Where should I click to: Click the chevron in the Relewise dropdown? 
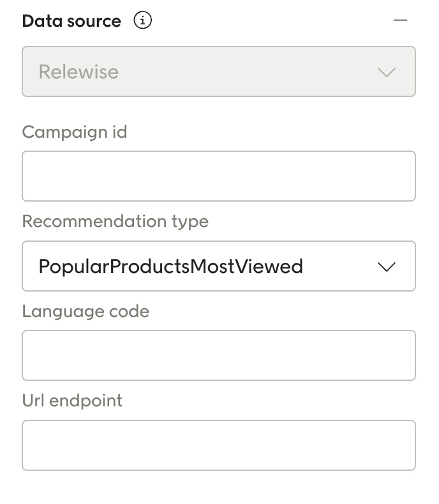coord(387,72)
